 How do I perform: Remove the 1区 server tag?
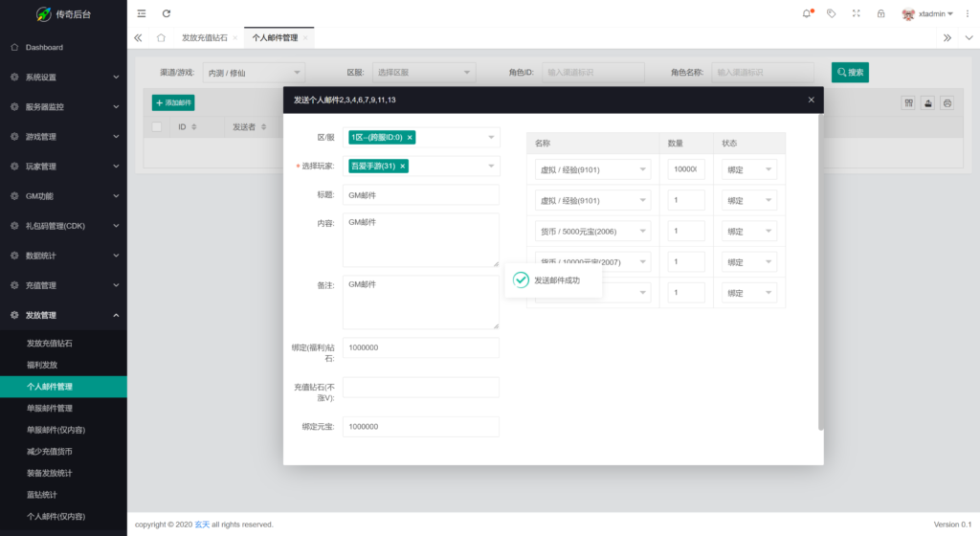410,138
